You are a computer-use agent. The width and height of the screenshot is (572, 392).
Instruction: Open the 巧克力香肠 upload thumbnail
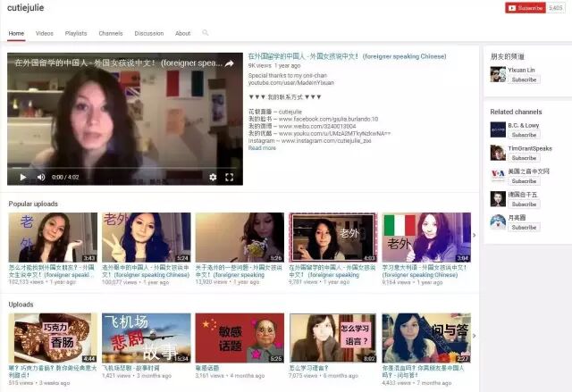(x=53, y=338)
